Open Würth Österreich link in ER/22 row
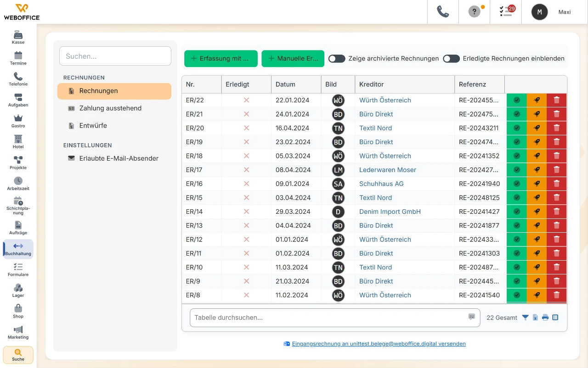This screenshot has height=368, width=588. [x=385, y=100]
